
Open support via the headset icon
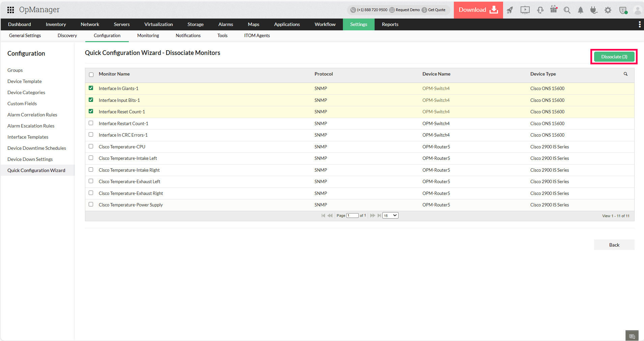pyautogui.click(x=540, y=10)
